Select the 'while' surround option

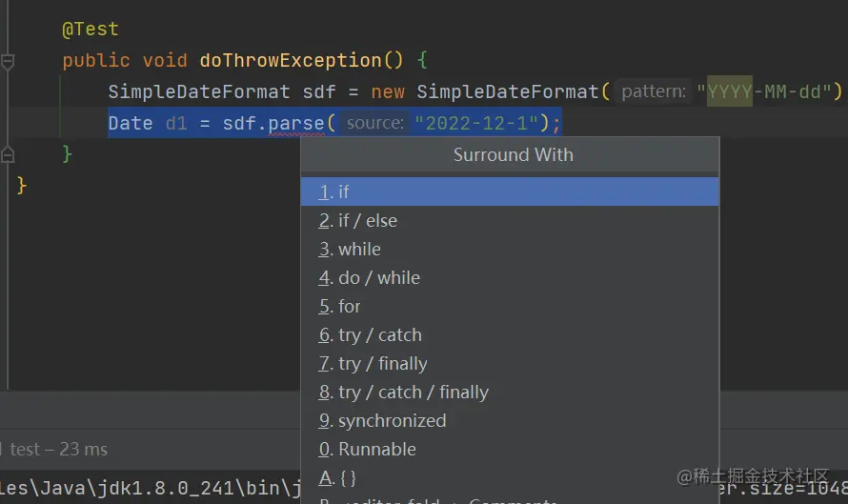coord(510,249)
